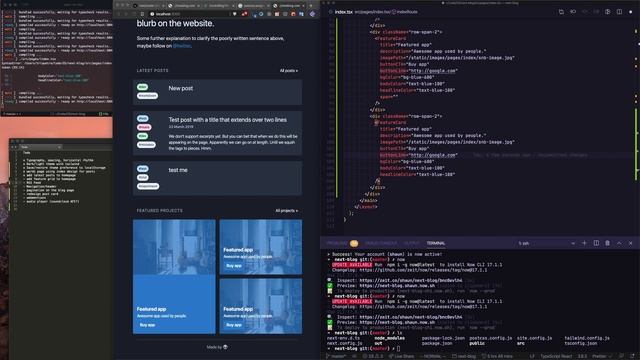Click the notifications bell in status bar
The width and height of the screenshot is (640, 360).
coord(632,356)
